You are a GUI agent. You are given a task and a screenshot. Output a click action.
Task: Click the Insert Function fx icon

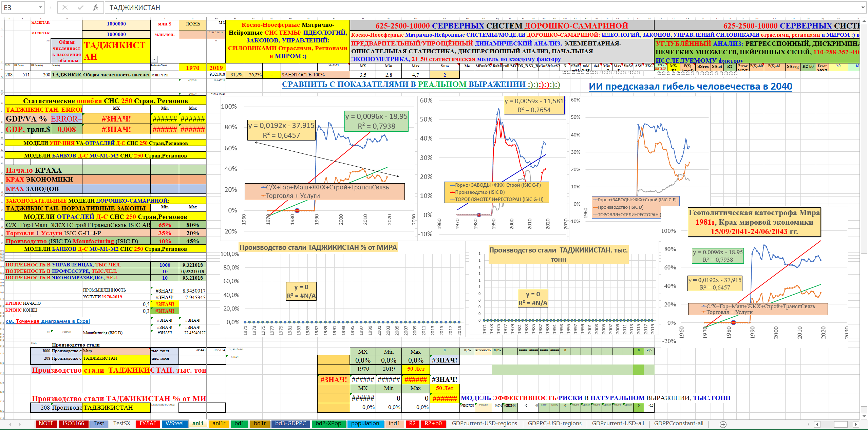click(x=95, y=7)
